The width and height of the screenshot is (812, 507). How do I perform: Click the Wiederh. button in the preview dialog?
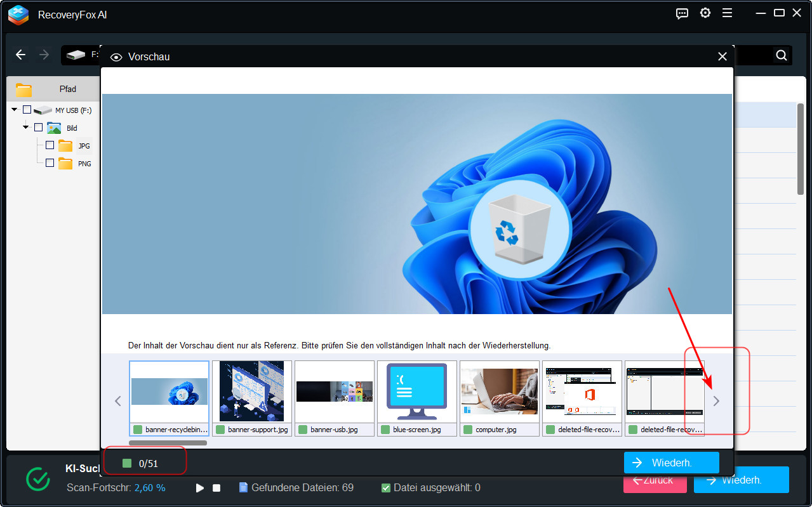672,463
